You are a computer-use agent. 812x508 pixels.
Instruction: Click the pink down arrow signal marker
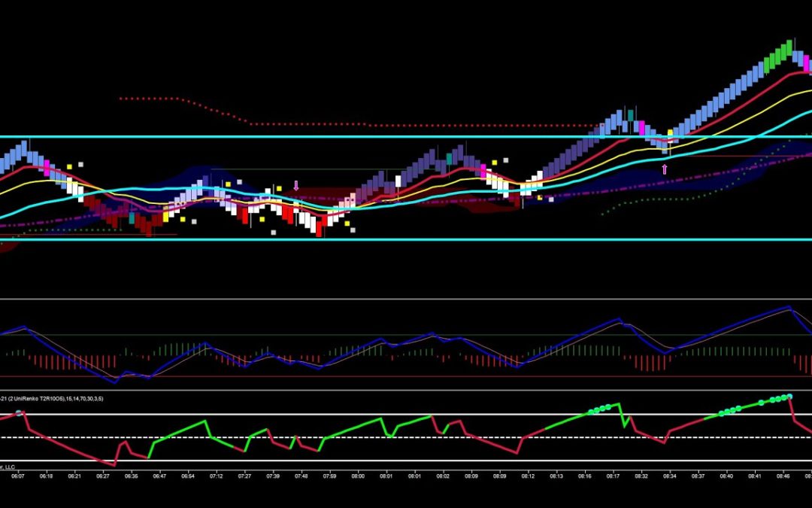[x=296, y=185]
